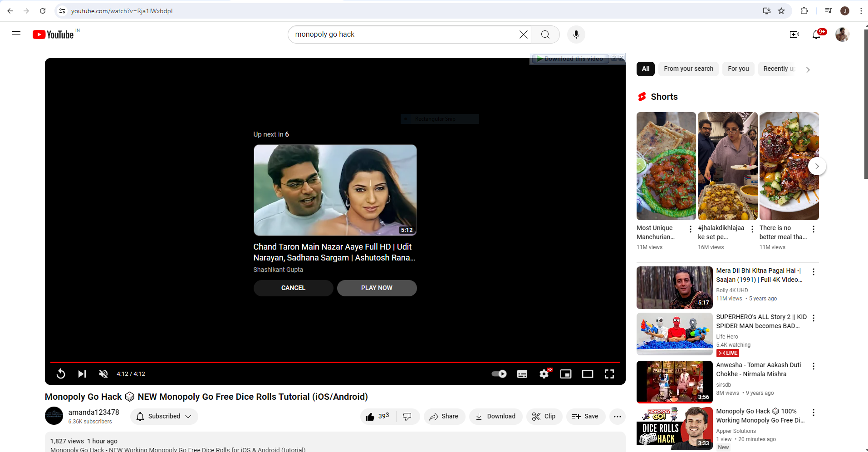
Task: Open options for Anwesha Tomar Aakash video
Action: coord(814,366)
